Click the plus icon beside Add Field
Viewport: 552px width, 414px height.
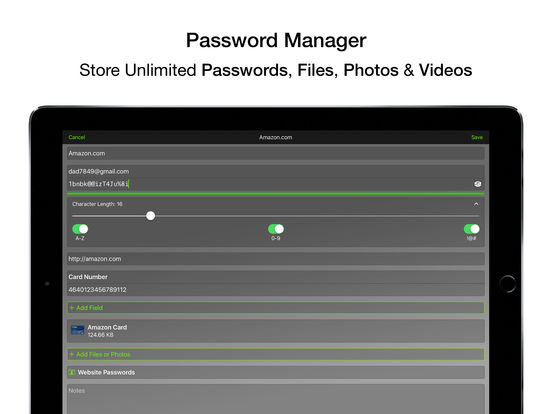tap(72, 308)
